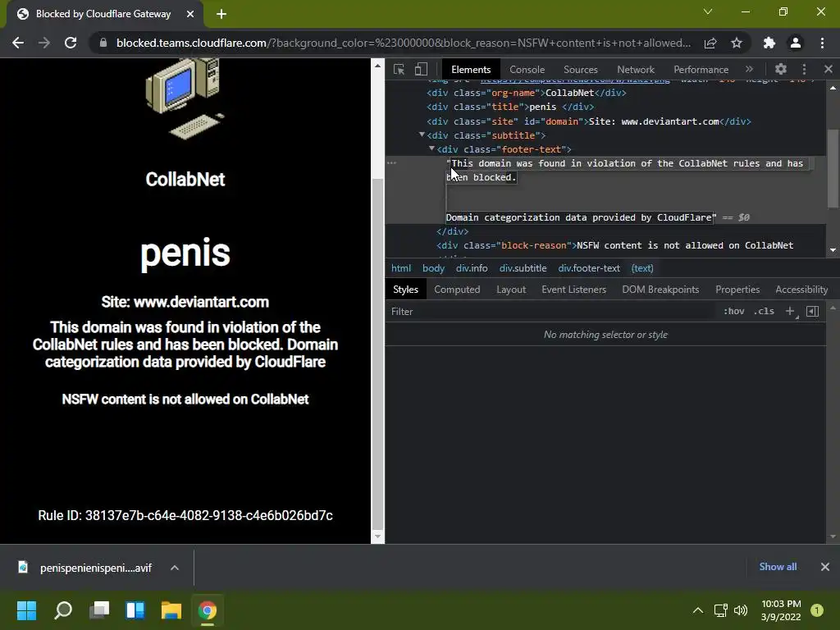Toggle the computed styles sidebar icon
Viewport: 840px width, 630px height.
coord(812,311)
